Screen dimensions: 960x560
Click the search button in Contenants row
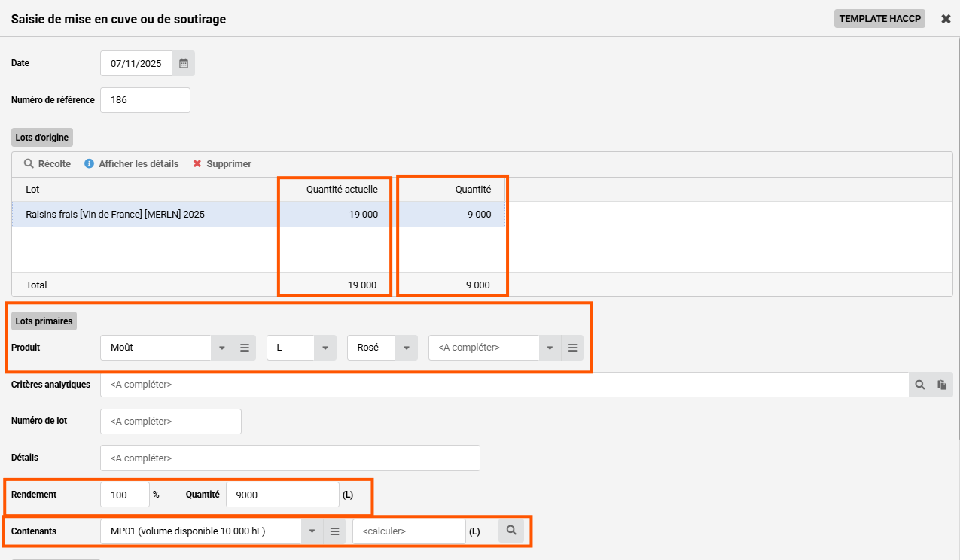pos(511,531)
